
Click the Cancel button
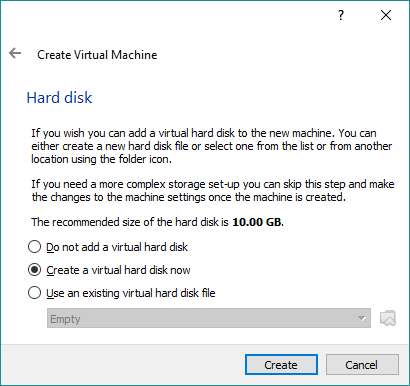click(362, 365)
